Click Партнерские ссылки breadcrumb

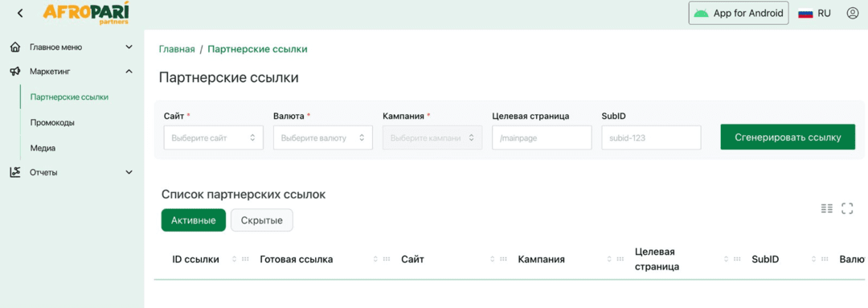pos(257,49)
